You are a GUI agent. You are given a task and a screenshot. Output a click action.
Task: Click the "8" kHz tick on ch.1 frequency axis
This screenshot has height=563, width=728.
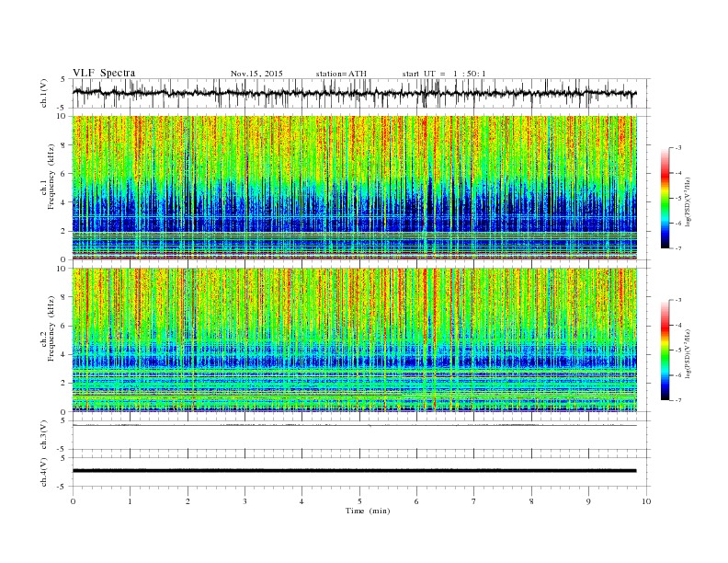[x=63, y=145]
